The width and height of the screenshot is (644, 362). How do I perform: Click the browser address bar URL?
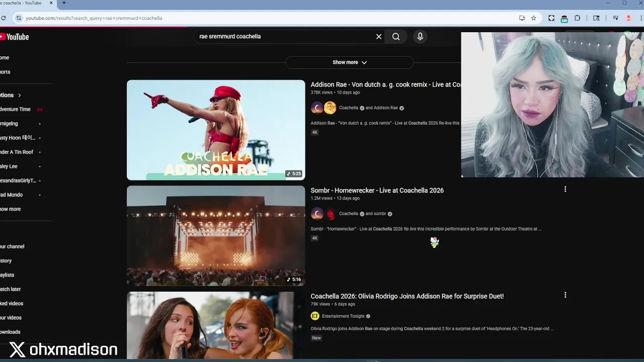coord(94,18)
